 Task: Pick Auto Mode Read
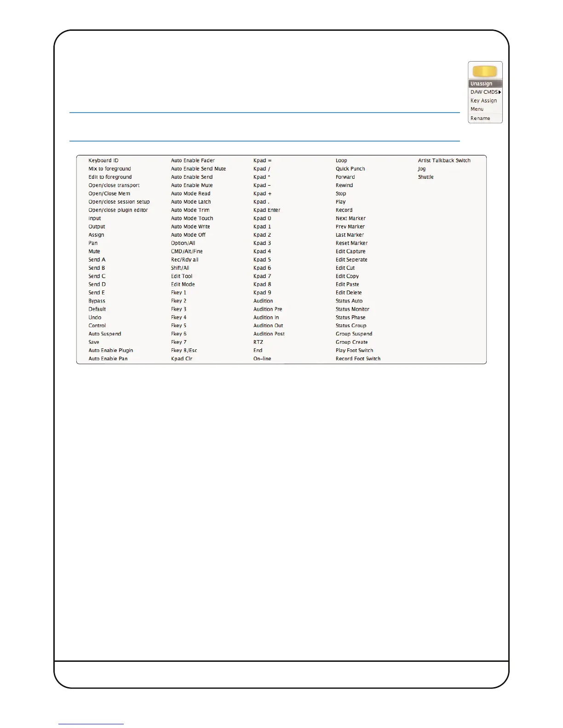190,193
